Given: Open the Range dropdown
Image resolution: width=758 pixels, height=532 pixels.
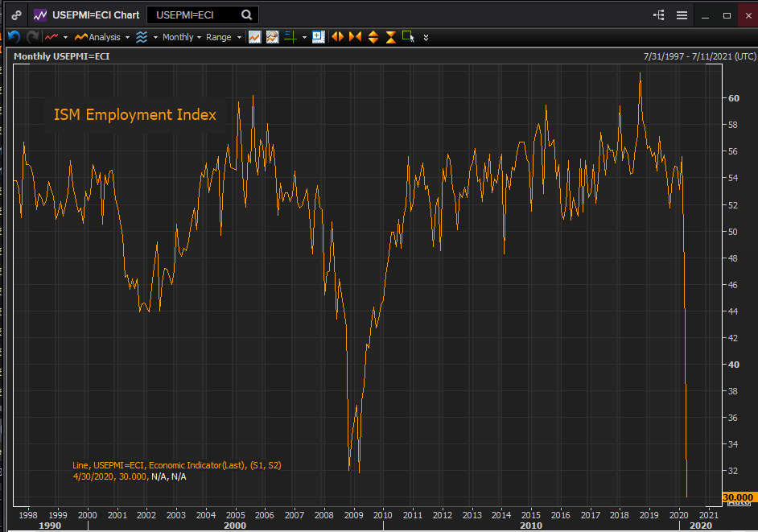Looking at the screenshot, I should pyautogui.click(x=223, y=37).
